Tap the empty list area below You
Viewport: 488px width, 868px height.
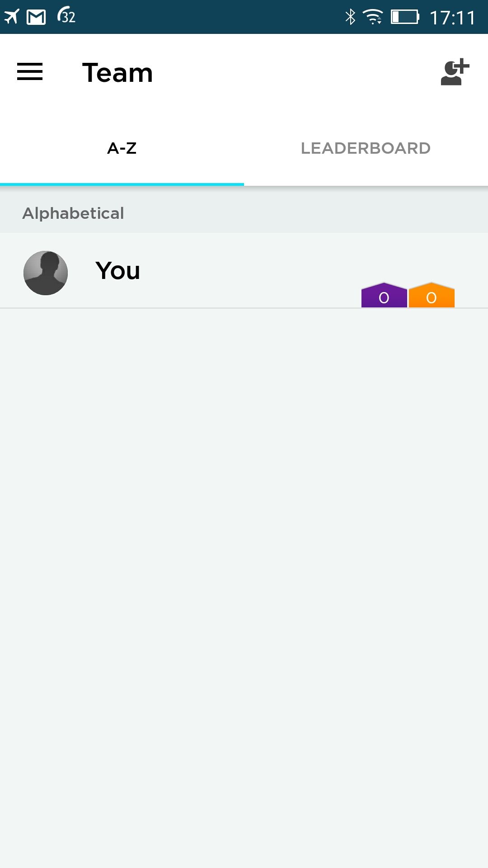click(244, 588)
